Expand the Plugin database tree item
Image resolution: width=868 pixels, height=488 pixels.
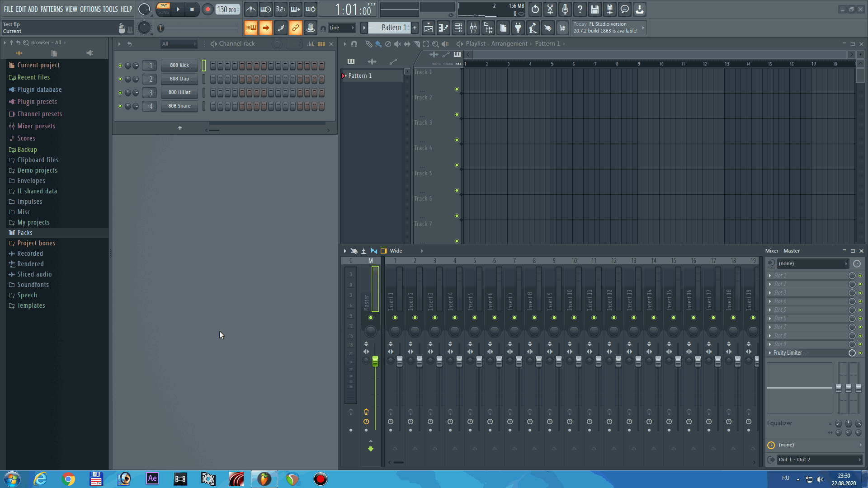(x=39, y=89)
